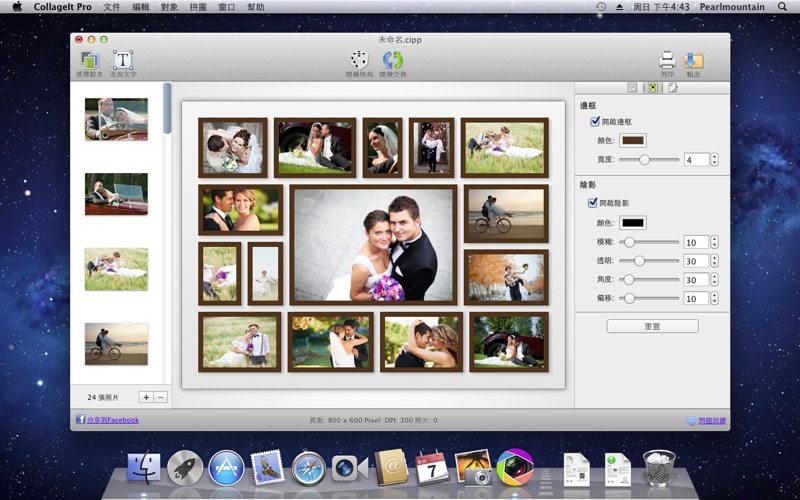Open the 窗口 menu

pyautogui.click(x=227, y=7)
